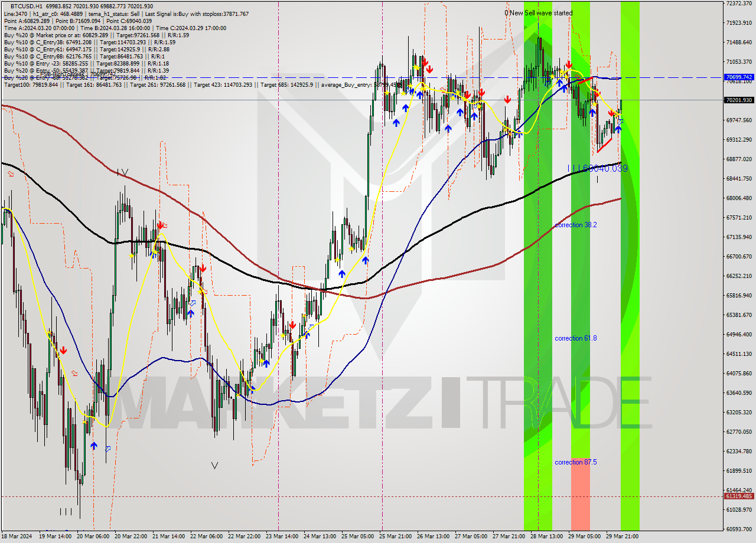Click the '24 Mar 13:00' time axis label
The width and height of the screenshot is (756, 543).
(x=320, y=537)
